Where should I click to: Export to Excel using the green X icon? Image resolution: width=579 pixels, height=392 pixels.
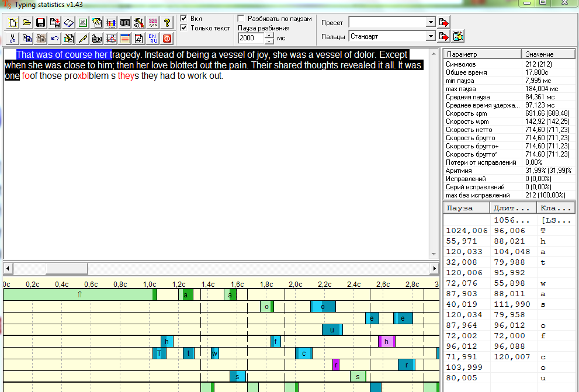tap(83, 23)
